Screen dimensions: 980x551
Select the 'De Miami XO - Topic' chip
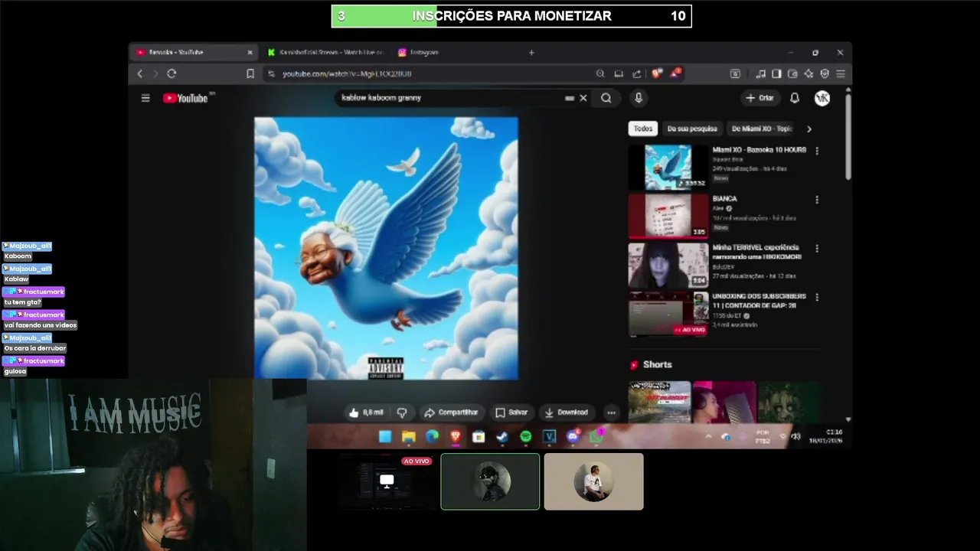(x=762, y=129)
